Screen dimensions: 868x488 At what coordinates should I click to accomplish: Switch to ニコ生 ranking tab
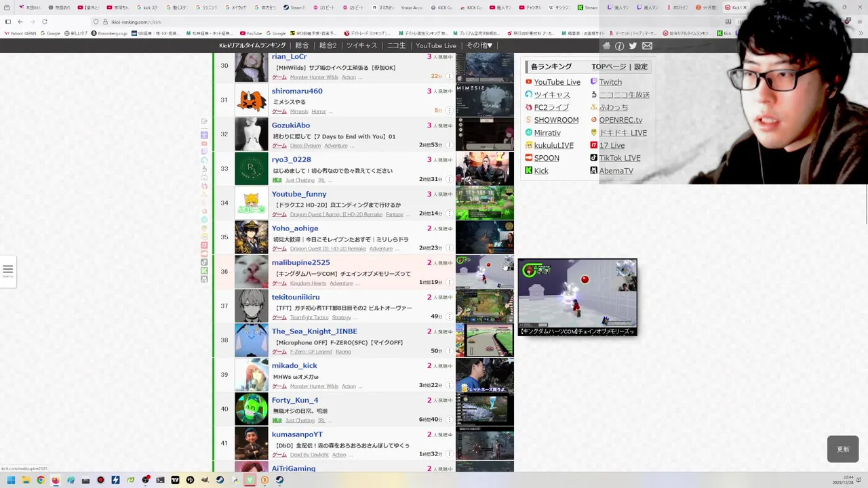[x=396, y=45]
